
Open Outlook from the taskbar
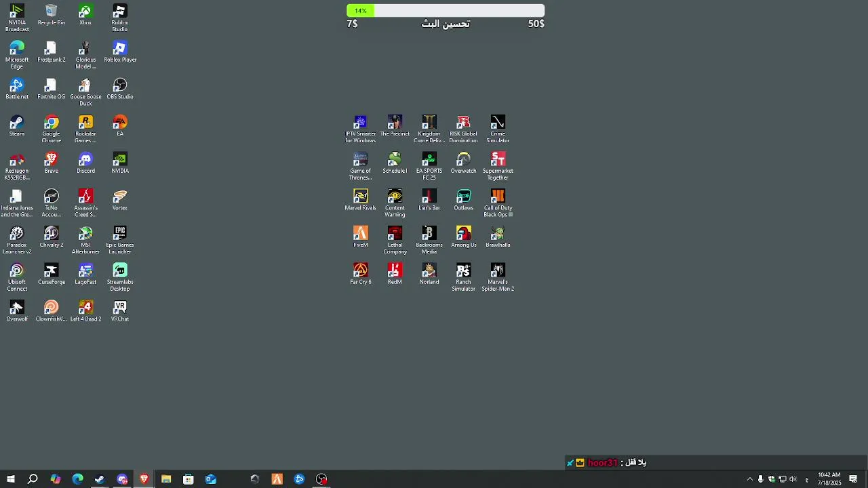click(x=211, y=479)
